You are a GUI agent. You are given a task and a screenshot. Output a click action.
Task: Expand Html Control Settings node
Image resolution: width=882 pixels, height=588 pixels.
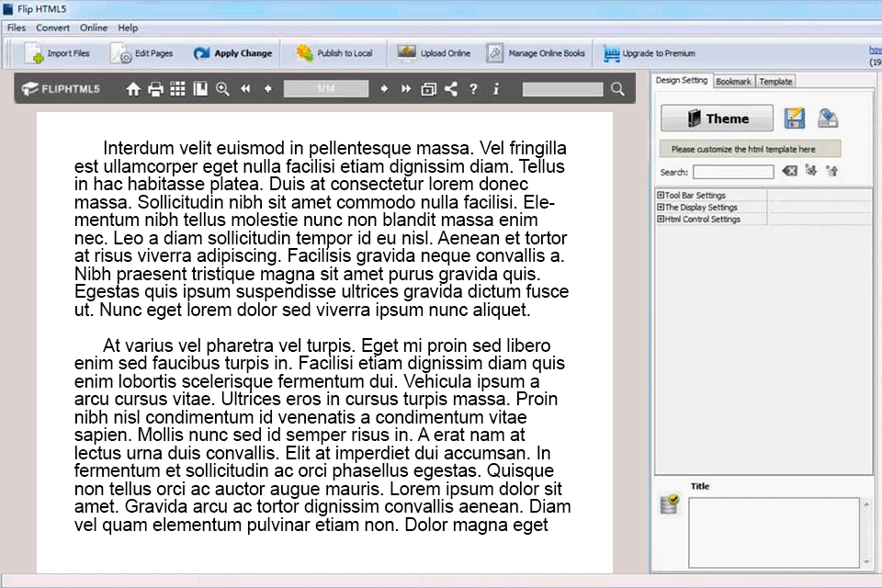pos(661,219)
